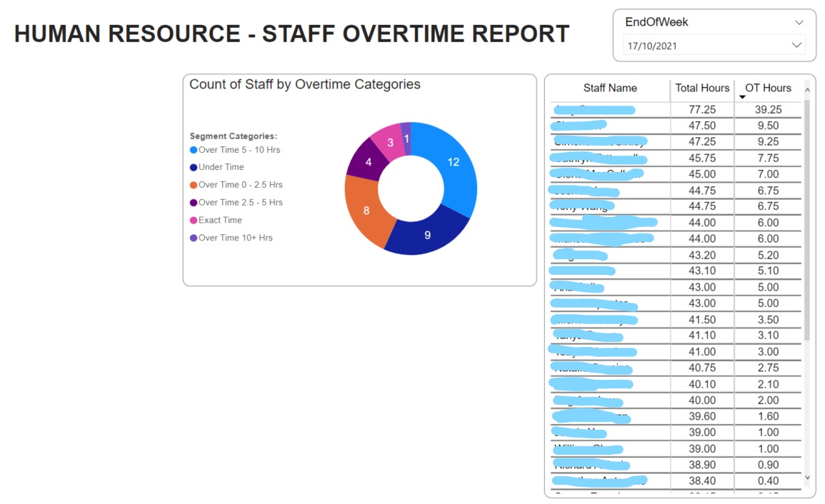Click the 9.50 OT Hours cell
825x504 pixels.
click(x=768, y=126)
